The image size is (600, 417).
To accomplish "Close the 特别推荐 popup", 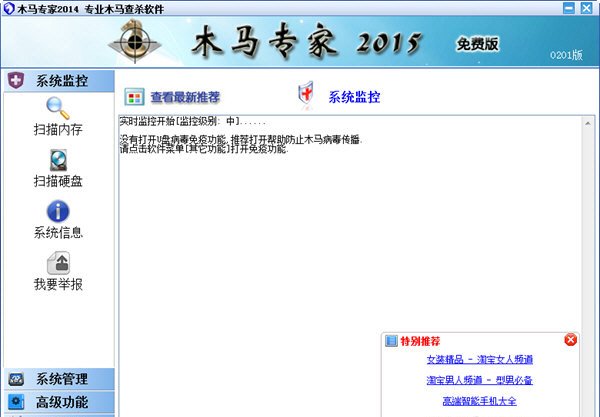I will 570,340.
